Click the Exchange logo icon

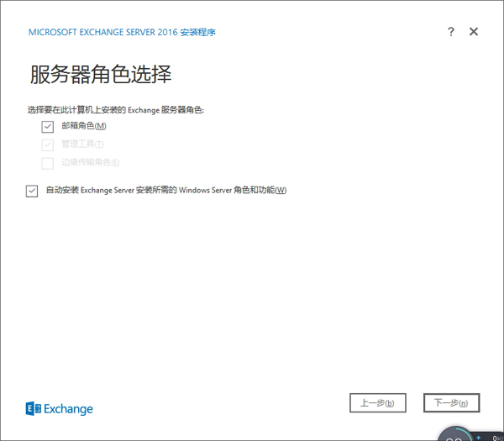(33, 409)
